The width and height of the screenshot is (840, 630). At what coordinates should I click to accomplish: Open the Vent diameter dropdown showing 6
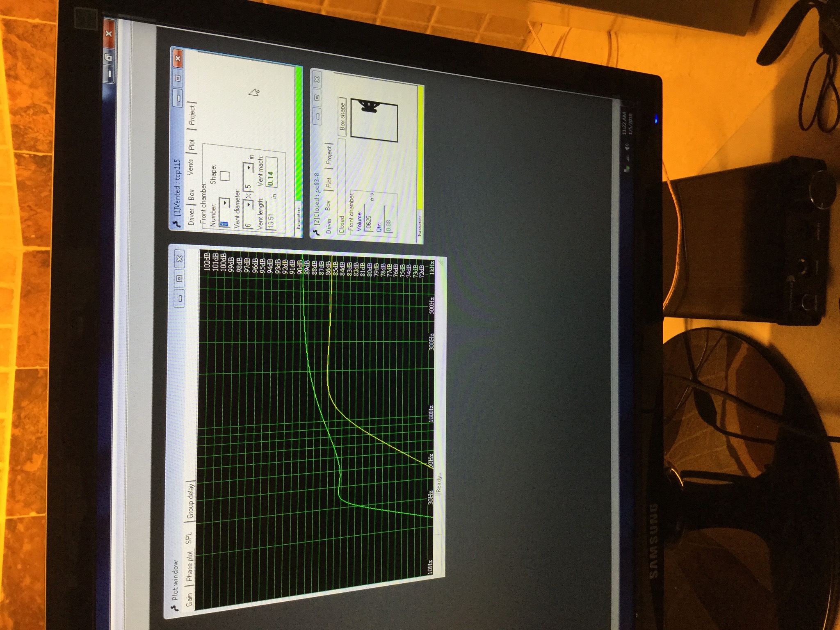pos(249,203)
